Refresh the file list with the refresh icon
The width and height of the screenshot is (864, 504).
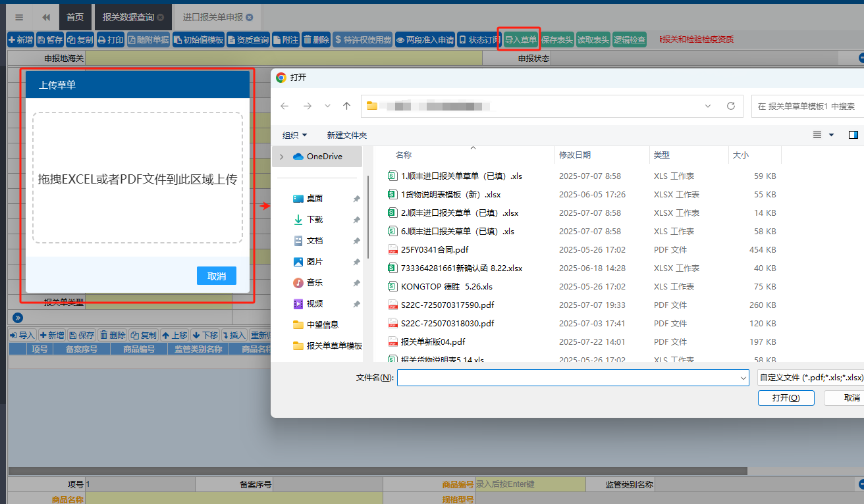click(731, 105)
